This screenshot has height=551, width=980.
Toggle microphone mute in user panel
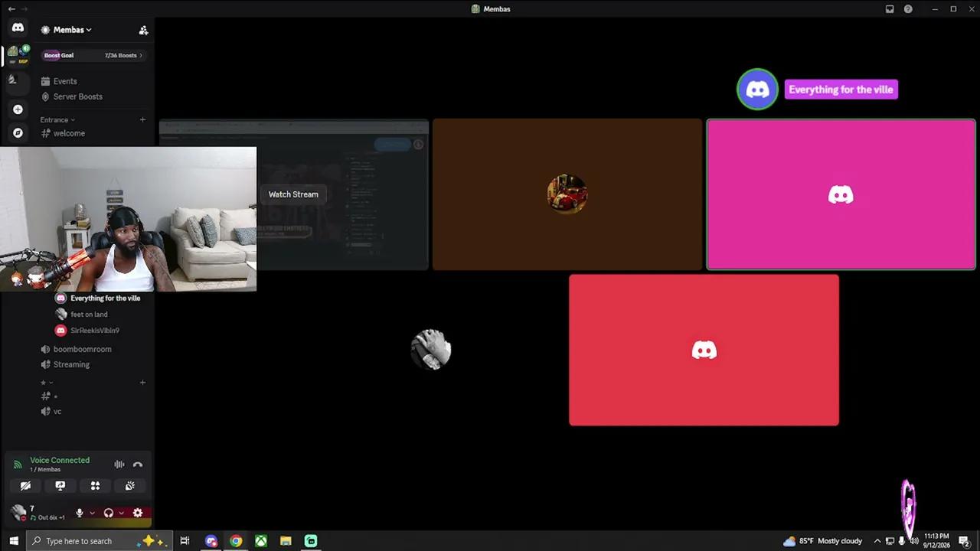pos(79,513)
